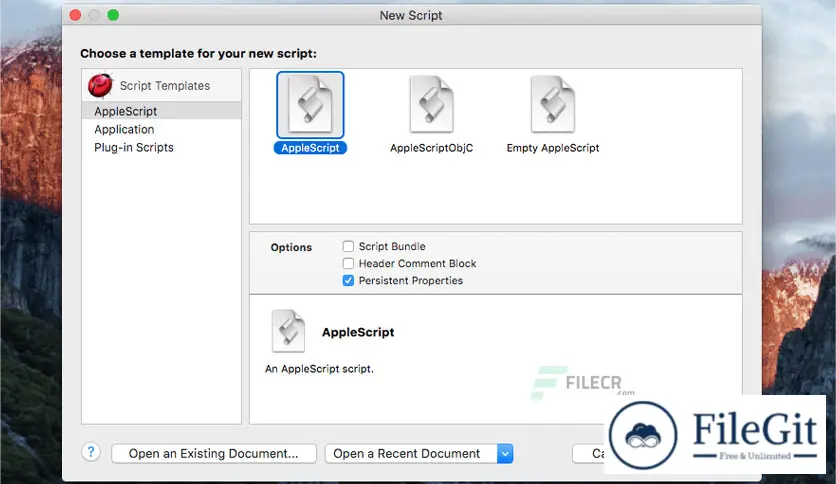Image resolution: width=836 pixels, height=484 pixels.
Task: Click AppleScript document icon in description pane
Action: tap(288, 331)
